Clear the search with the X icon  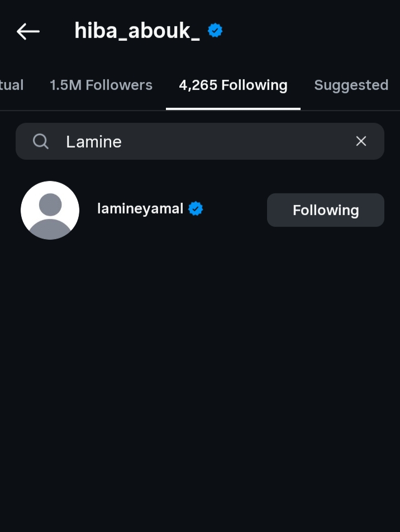pyautogui.click(x=361, y=141)
